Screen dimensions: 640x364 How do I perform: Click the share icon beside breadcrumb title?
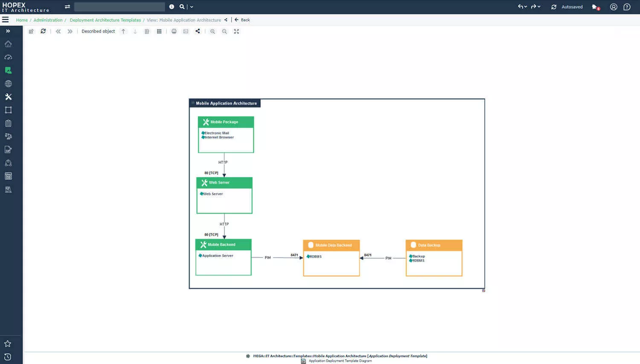226,20
